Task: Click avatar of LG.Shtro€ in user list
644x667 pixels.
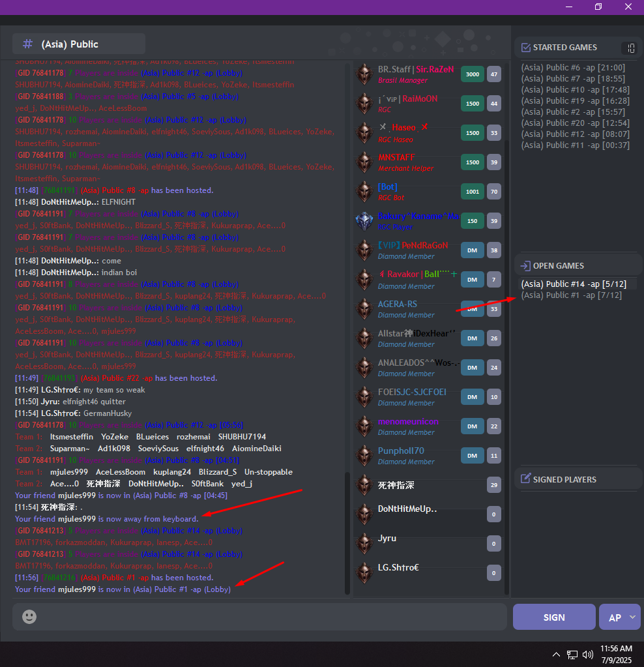Action: pyautogui.click(x=364, y=573)
